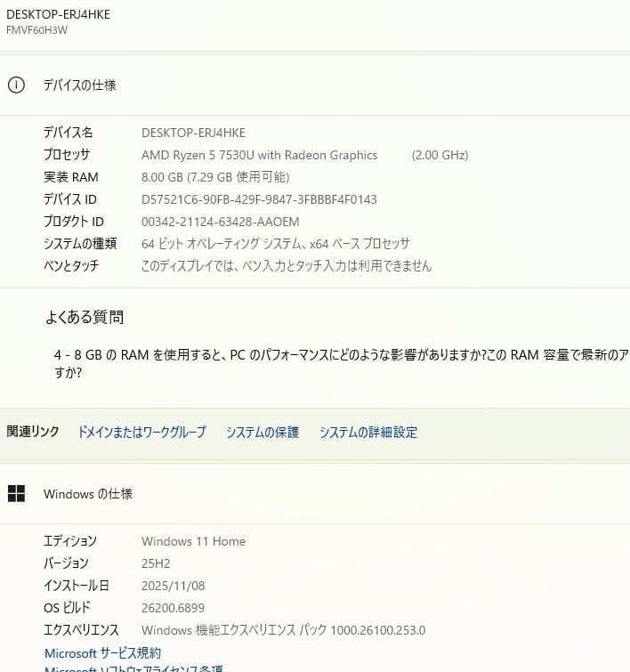Viewport: 630px width, 672px height.
Task: Click the インストール日 label
Action: (x=77, y=586)
